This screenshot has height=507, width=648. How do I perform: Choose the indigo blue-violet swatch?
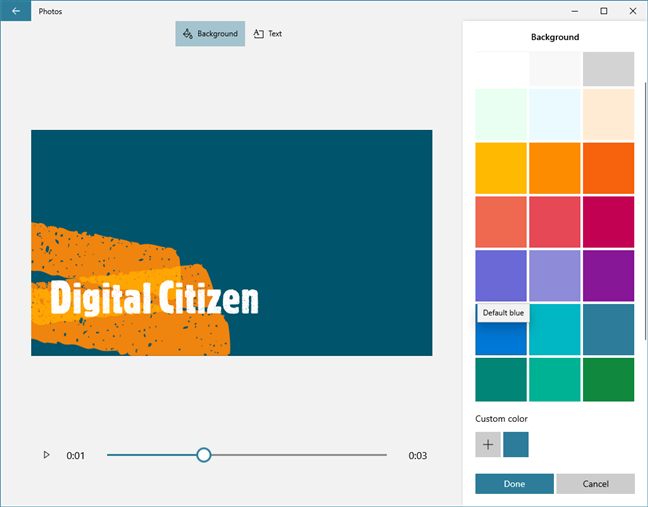pos(501,276)
